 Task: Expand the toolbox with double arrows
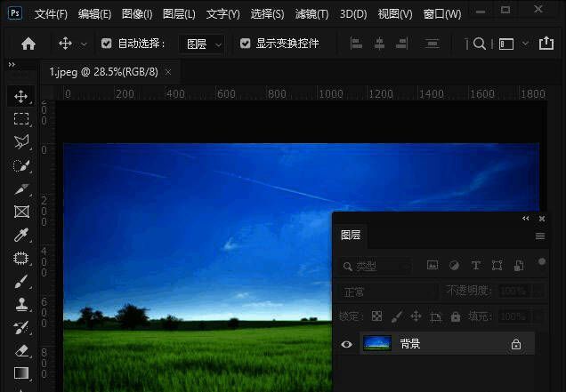click(12, 65)
